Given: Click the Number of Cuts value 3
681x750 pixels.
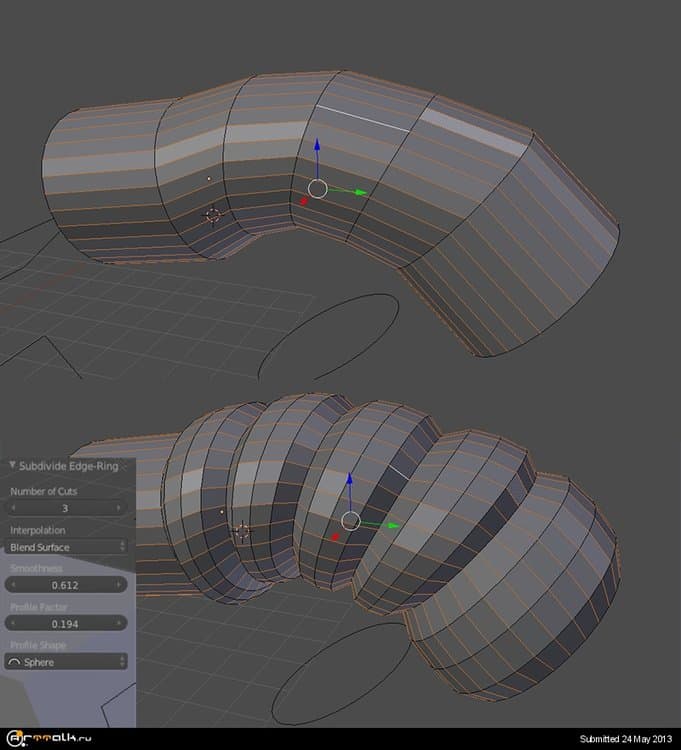Looking at the screenshot, I should point(66,508).
